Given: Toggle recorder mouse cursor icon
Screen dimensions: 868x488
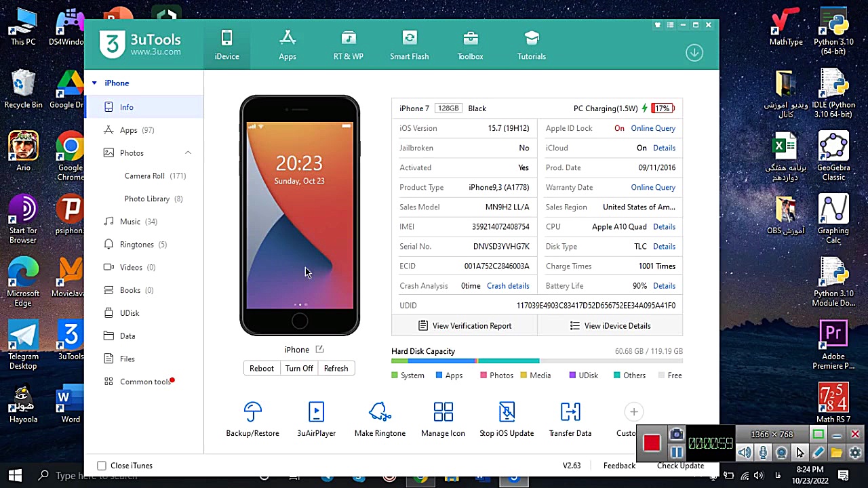Looking at the screenshot, I should click(x=800, y=453).
